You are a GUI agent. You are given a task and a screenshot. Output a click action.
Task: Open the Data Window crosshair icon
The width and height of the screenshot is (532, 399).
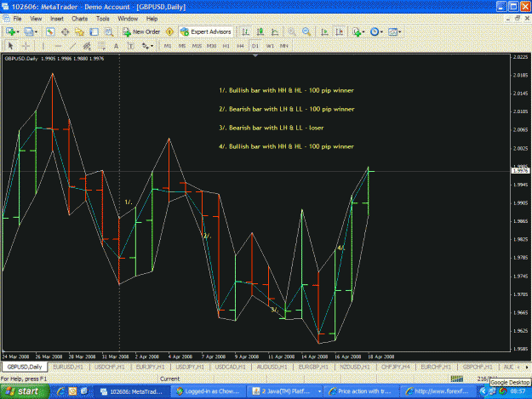66,31
